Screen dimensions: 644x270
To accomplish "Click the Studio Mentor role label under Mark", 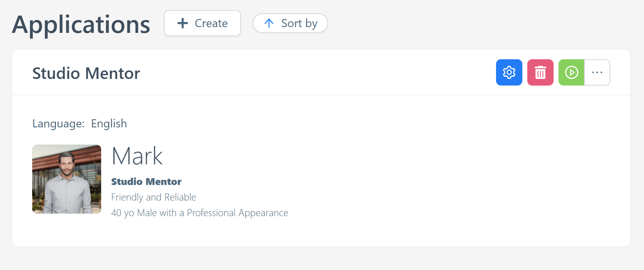I will [x=146, y=182].
